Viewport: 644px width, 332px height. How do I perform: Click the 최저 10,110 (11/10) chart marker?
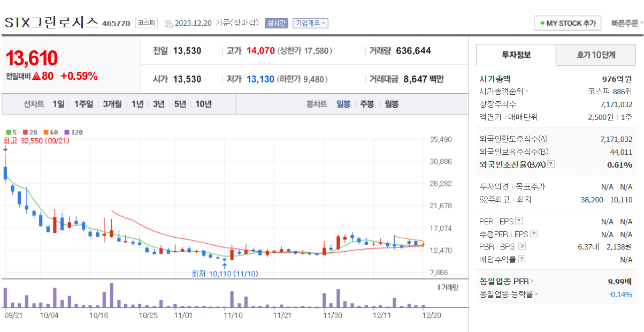click(225, 274)
